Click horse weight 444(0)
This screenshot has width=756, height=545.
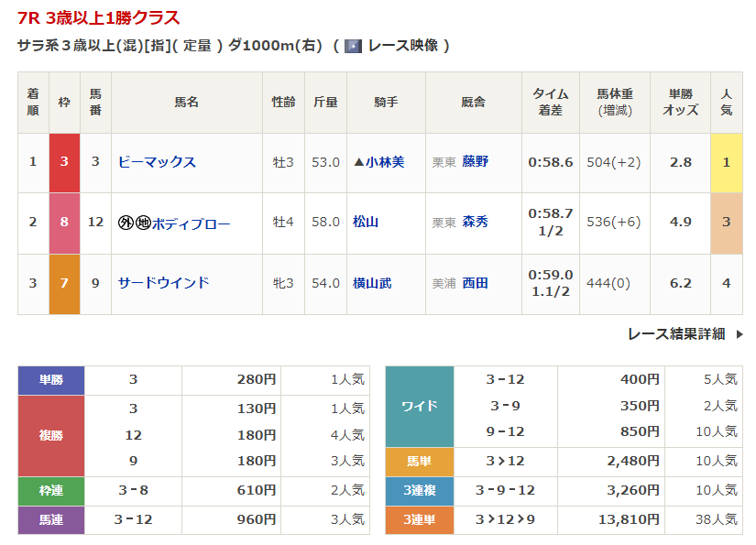click(608, 283)
